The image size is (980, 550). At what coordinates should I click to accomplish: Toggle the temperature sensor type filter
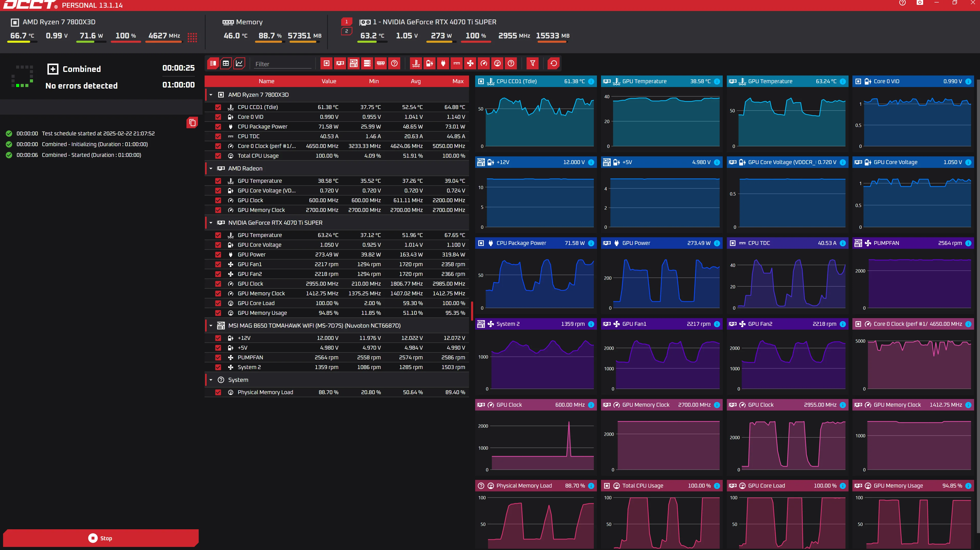point(416,63)
